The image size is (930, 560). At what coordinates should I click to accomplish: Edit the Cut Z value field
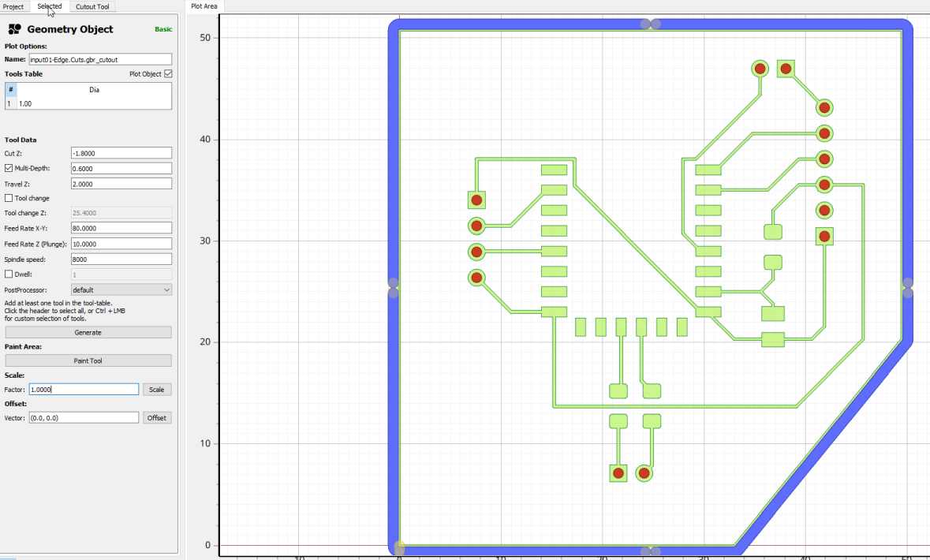coord(121,153)
